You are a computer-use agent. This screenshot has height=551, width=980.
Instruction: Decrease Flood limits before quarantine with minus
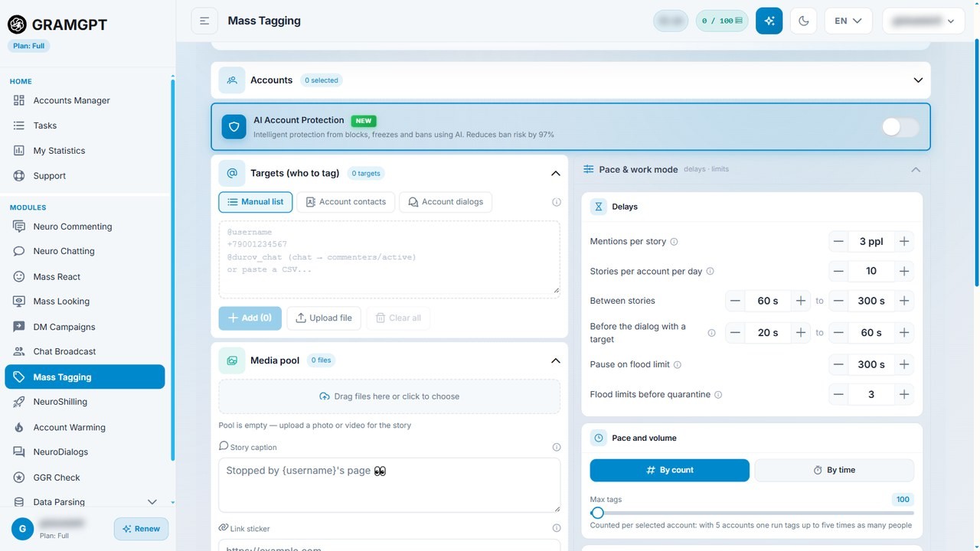tap(839, 394)
